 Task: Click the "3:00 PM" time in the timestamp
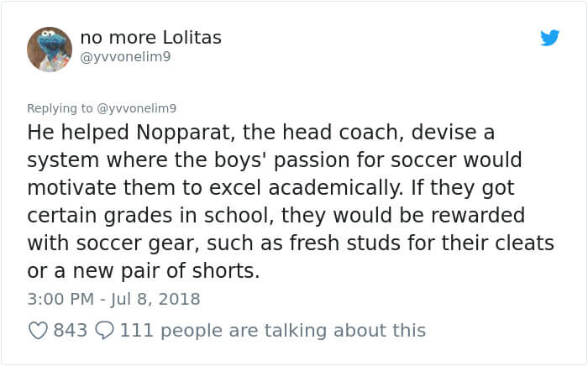click(60, 299)
